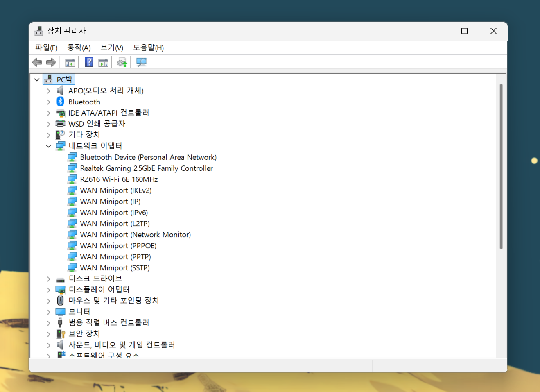Minimize the 장치 관리자 window
Viewport: 540px width, 392px height.
[436, 31]
